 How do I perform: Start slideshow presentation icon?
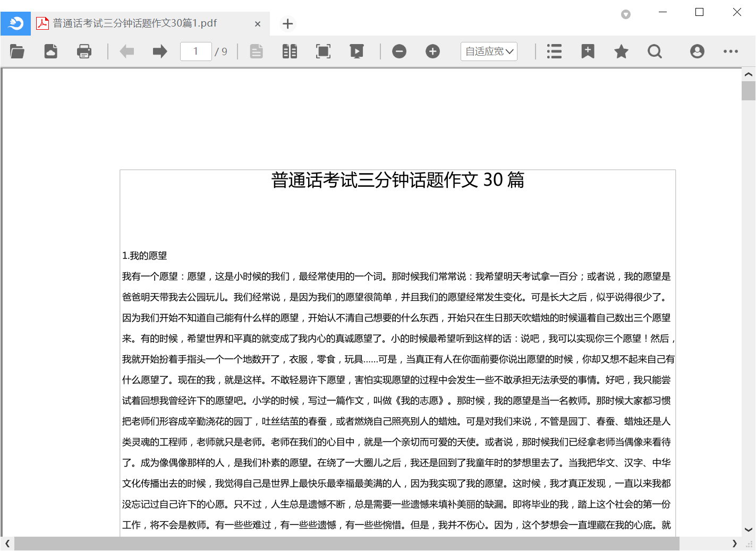click(356, 51)
